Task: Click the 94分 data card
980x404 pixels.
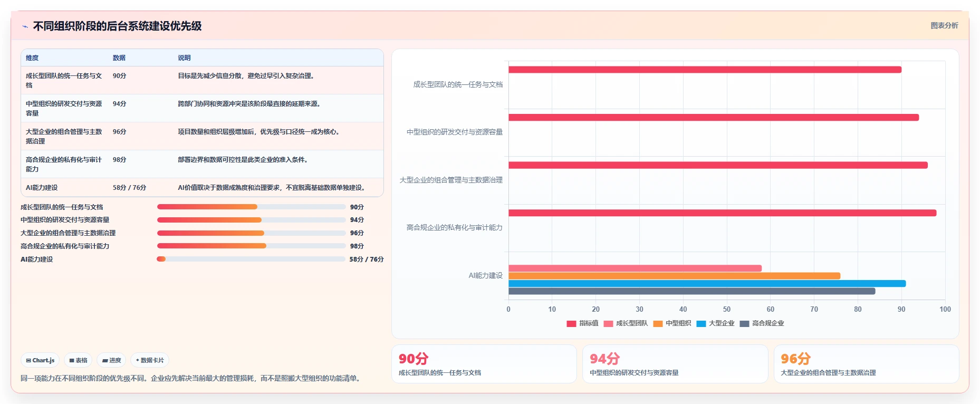Action: pyautogui.click(x=675, y=364)
